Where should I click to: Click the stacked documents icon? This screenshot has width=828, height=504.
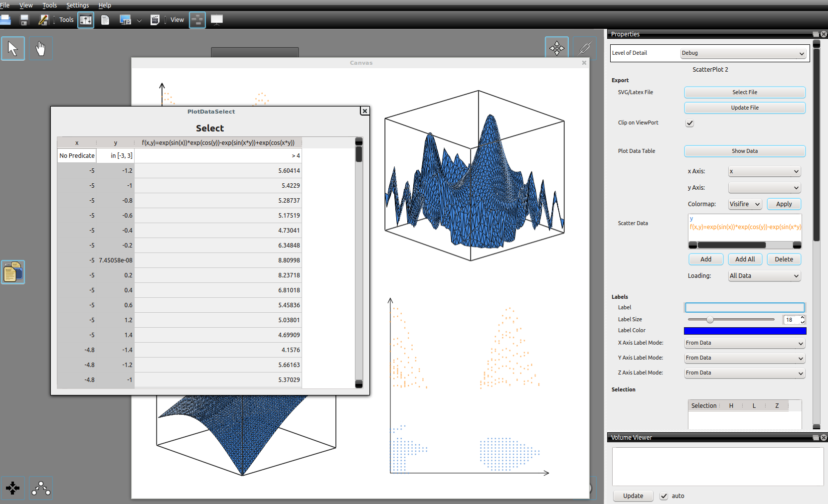point(13,272)
